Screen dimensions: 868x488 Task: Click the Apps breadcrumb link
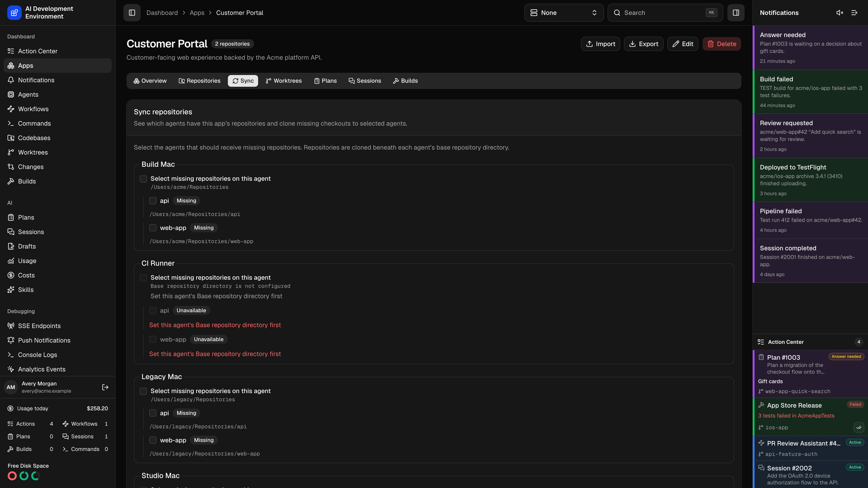(x=197, y=13)
